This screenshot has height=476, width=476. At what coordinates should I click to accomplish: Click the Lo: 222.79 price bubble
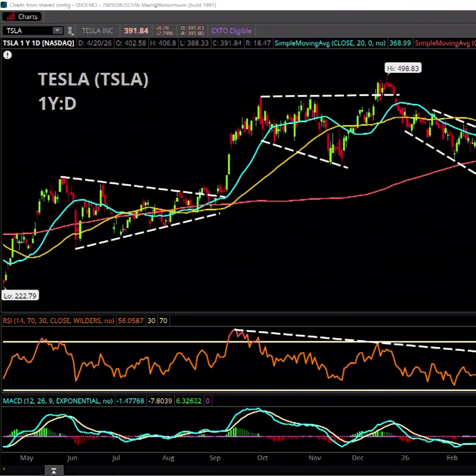pos(20,296)
